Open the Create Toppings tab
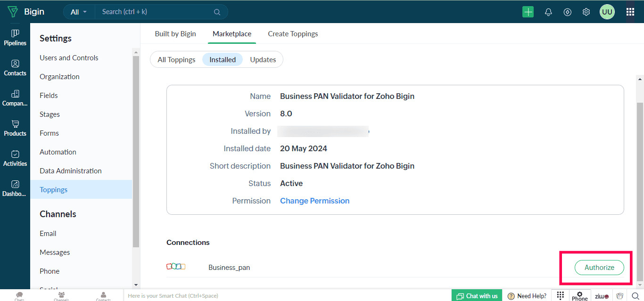This screenshot has width=644, height=301. point(293,33)
